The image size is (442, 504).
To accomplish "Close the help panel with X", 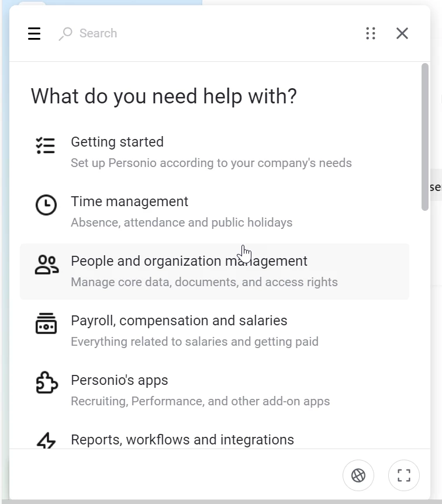I will point(402,33).
